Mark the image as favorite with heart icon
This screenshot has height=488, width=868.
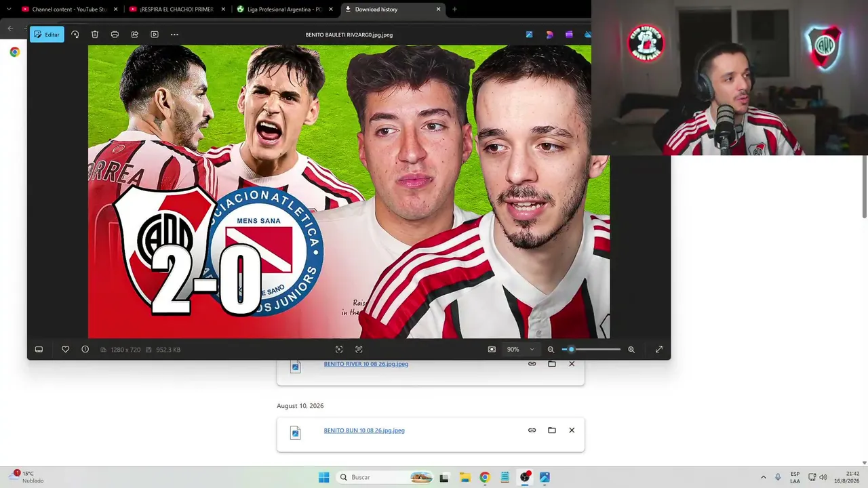pos(65,350)
